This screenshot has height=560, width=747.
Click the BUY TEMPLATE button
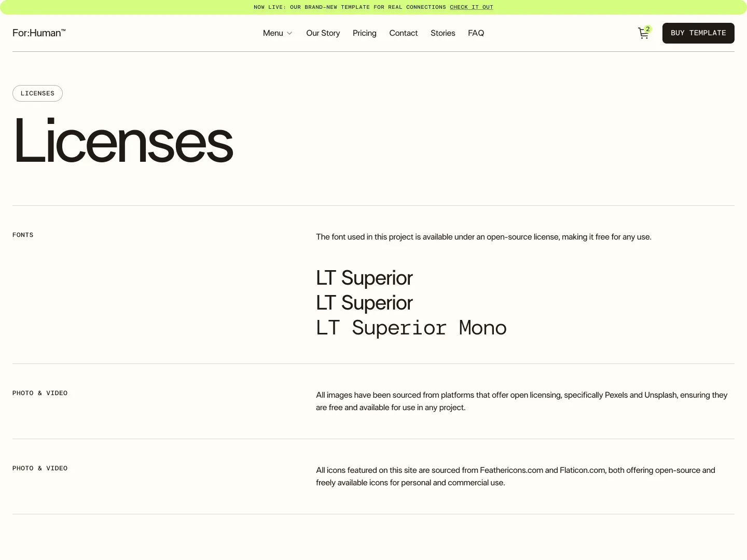pyautogui.click(x=698, y=33)
